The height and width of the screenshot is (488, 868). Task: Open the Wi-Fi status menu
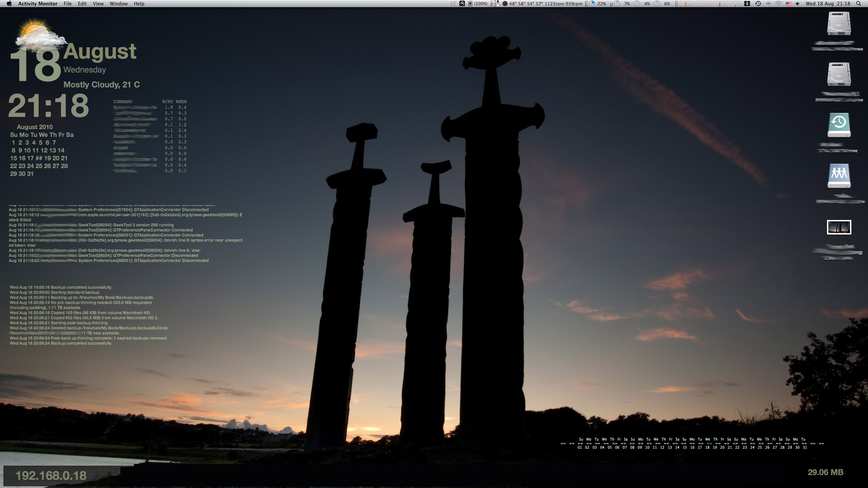pyautogui.click(x=778, y=4)
